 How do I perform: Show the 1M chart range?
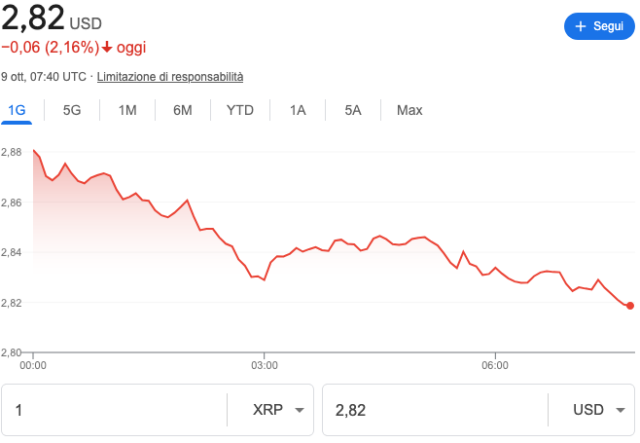[x=127, y=110]
